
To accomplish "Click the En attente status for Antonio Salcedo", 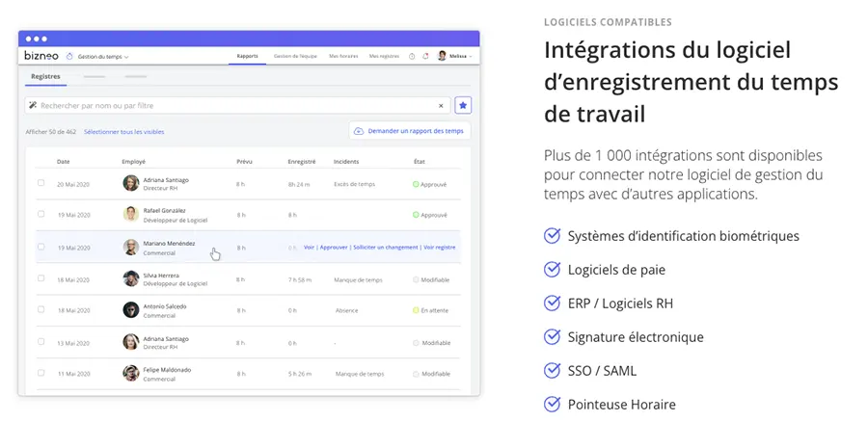I will click(x=431, y=310).
